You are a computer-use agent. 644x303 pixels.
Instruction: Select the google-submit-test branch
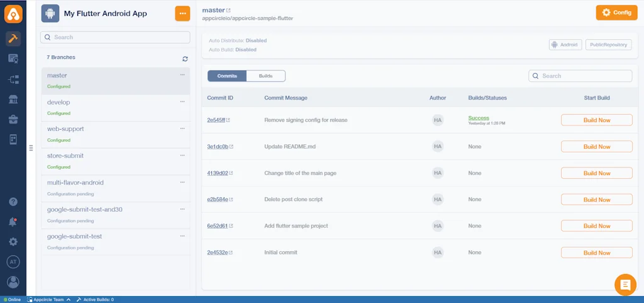click(x=116, y=242)
